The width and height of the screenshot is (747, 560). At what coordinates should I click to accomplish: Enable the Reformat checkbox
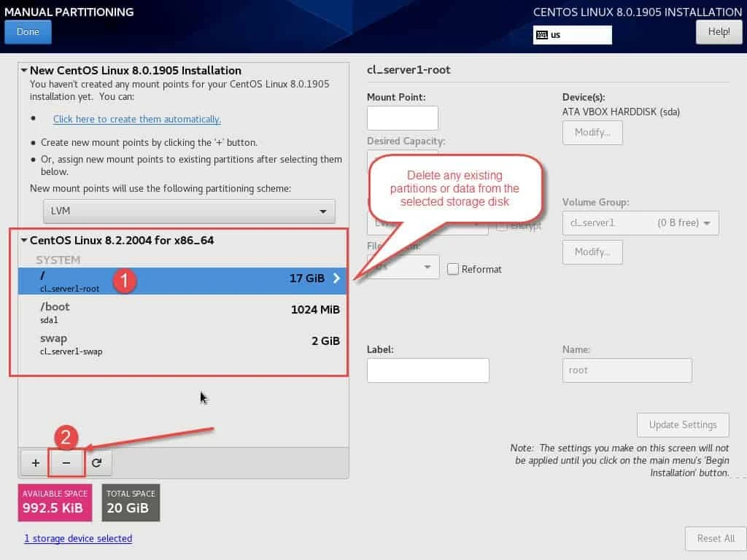click(453, 269)
